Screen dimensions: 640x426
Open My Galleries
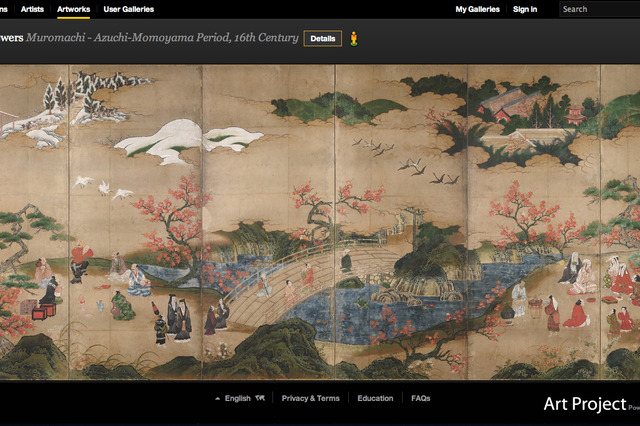pyautogui.click(x=478, y=9)
